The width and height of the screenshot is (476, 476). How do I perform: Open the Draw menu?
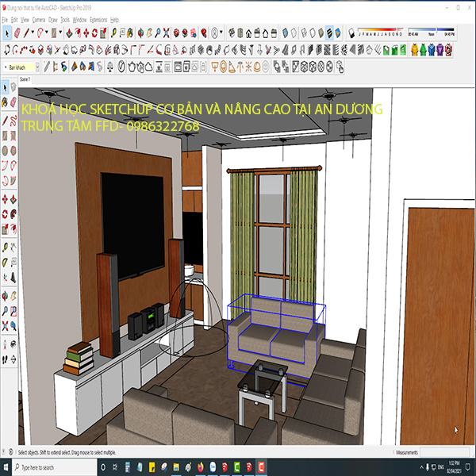53,20
